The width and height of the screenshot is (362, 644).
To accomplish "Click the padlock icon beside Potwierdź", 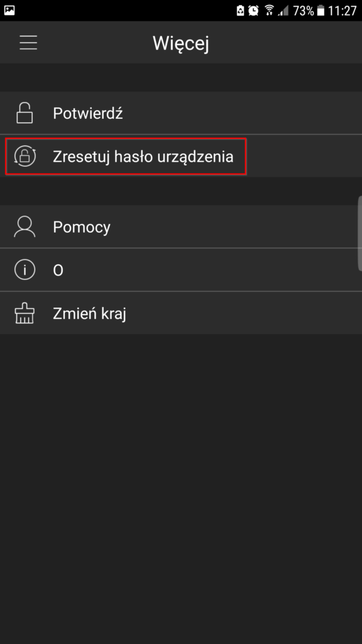I will (x=25, y=113).
